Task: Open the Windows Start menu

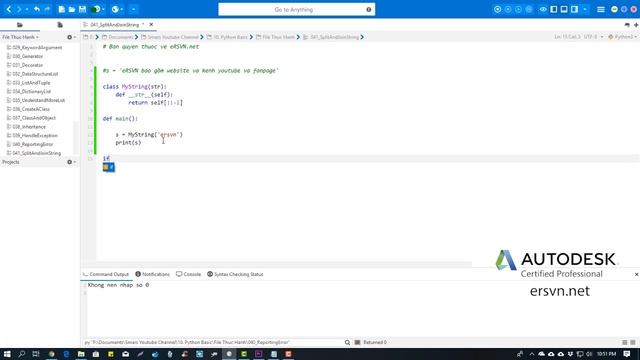Action: point(7,354)
